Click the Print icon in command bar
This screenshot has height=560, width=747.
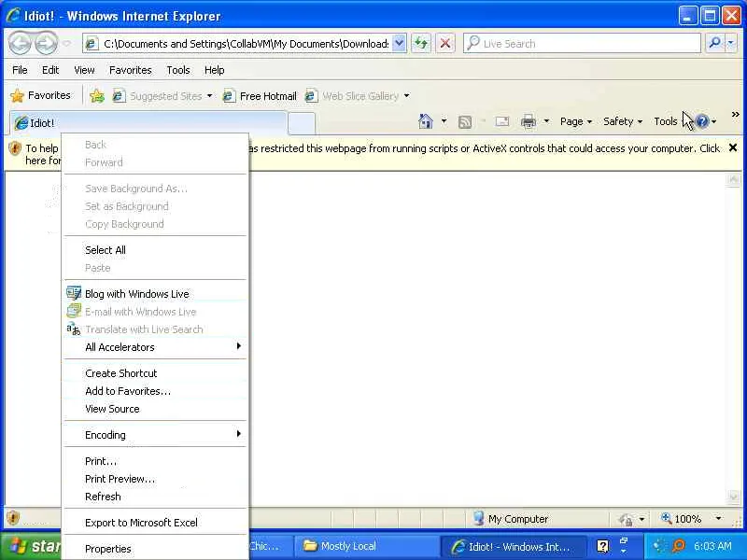click(x=529, y=121)
